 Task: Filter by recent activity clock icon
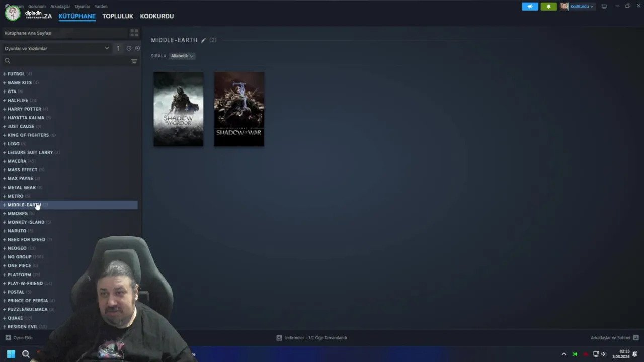pyautogui.click(x=129, y=48)
